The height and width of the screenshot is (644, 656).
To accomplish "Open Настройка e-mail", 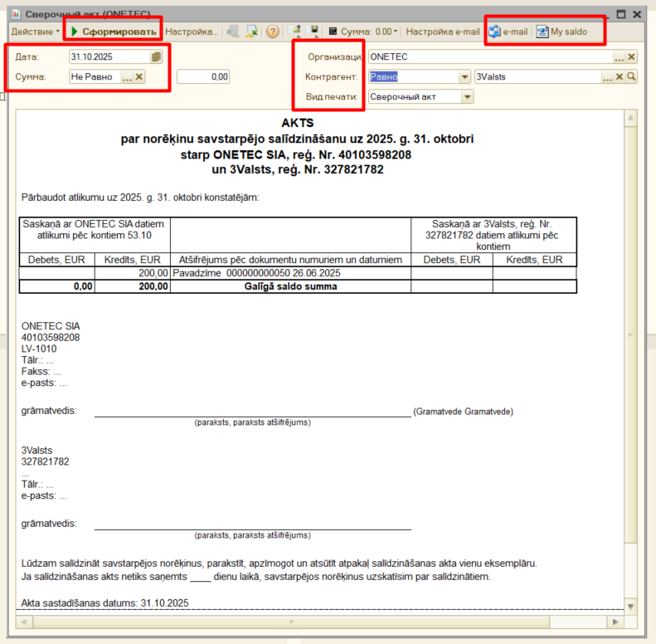I will 443,32.
